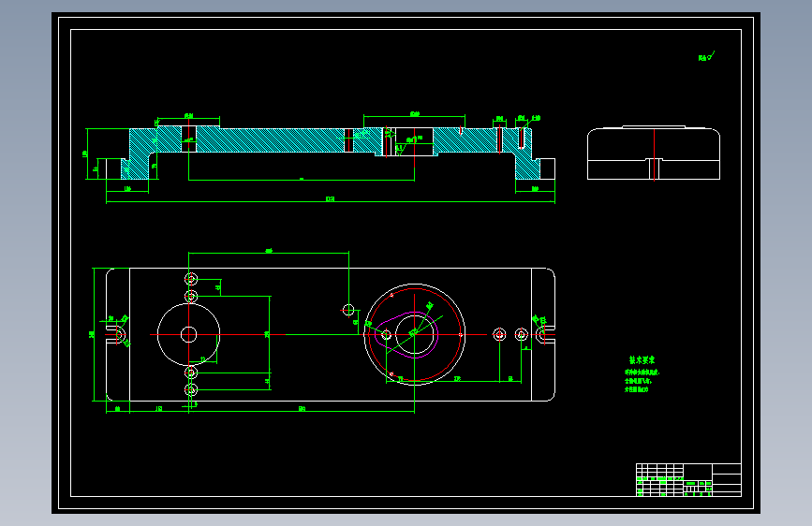
Task: Select the red circle inside the right boss
Action: pos(414,334)
